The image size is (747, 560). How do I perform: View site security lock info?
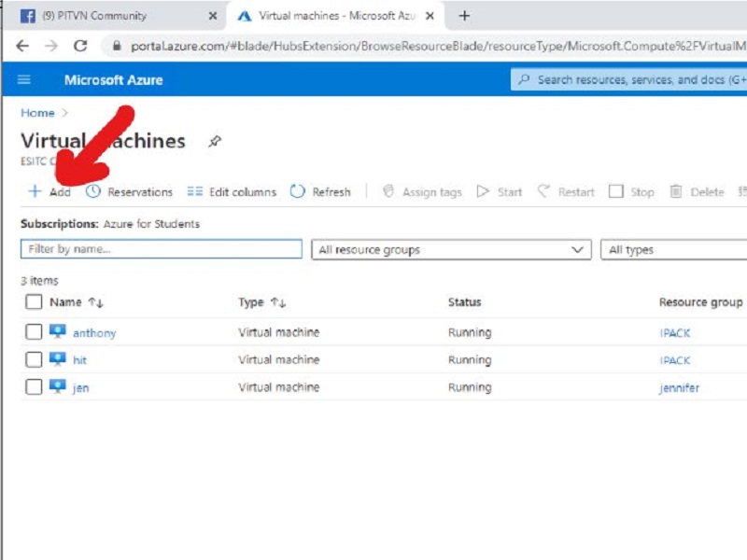117,46
